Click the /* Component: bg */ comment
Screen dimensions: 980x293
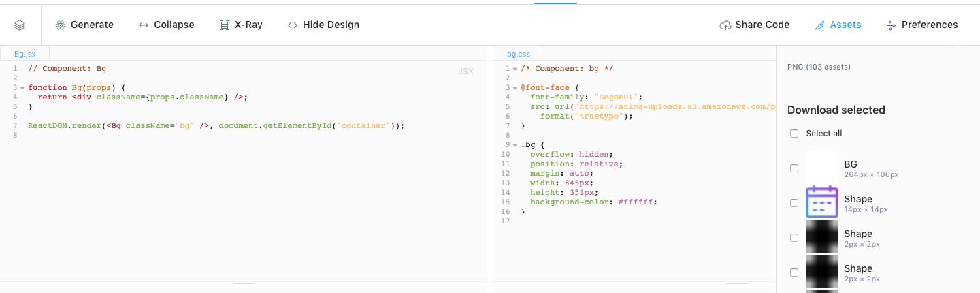568,69
